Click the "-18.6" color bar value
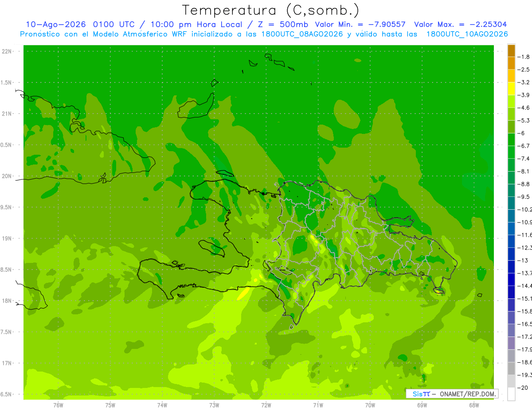Image resolution: width=532 pixels, height=411 pixels. pyautogui.click(x=524, y=362)
